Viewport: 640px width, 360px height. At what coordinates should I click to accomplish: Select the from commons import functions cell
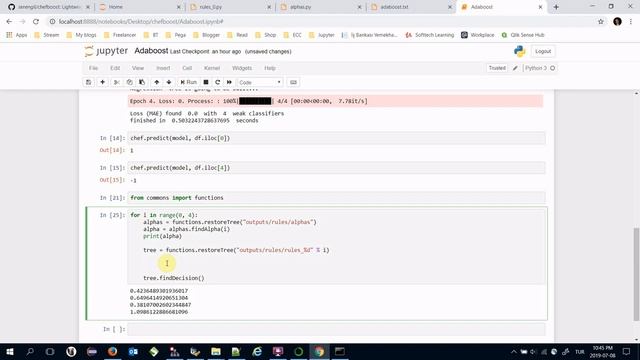336,198
